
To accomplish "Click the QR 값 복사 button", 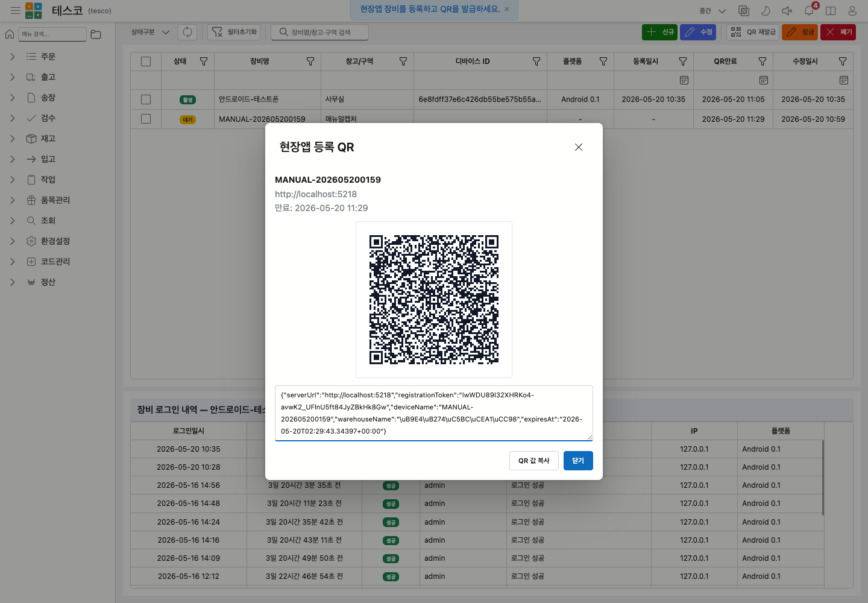I will tap(534, 461).
